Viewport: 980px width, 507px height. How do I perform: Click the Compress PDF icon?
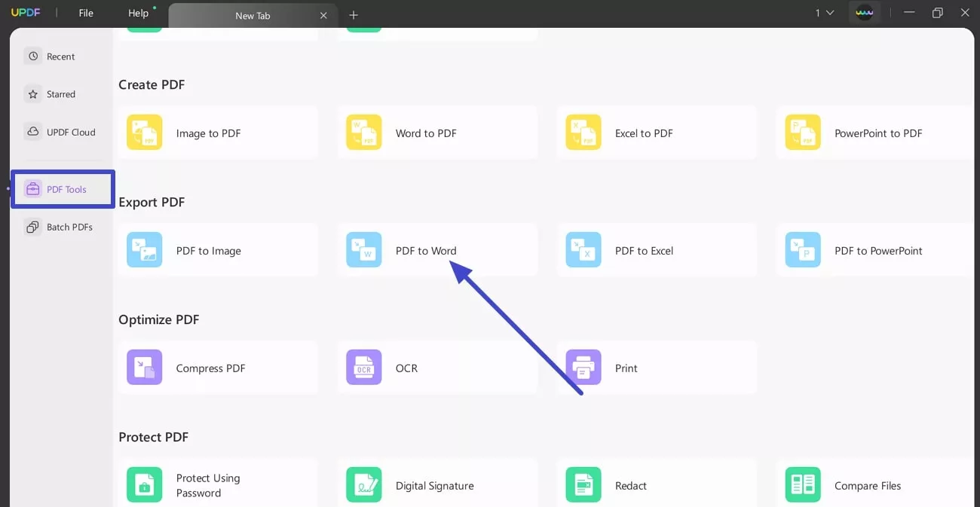coord(144,368)
